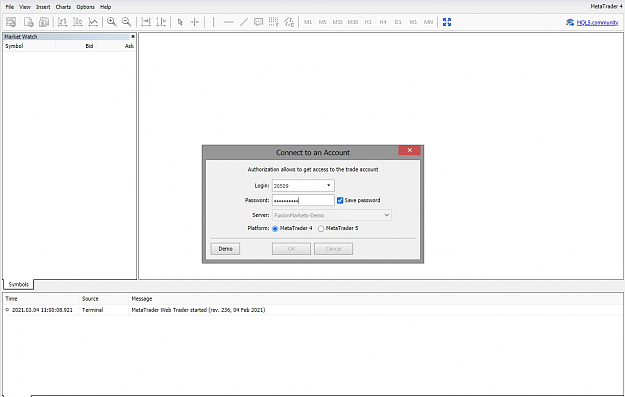The width and height of the screenshot is (625, 397).
Task: Zoom out on the chart
Action: (x=126, y=22)
